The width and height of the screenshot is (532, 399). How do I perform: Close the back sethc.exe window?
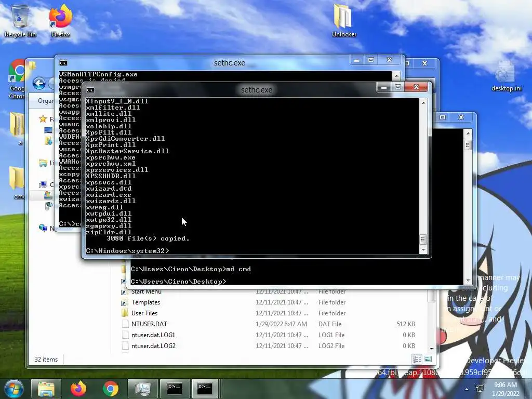coord(390,60)
